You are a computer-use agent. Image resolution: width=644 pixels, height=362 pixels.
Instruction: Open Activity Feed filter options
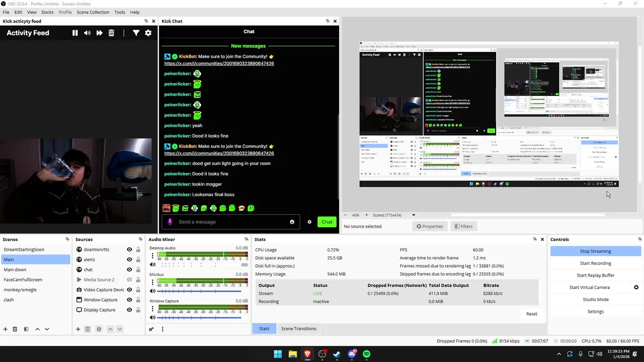click(136, 33)
